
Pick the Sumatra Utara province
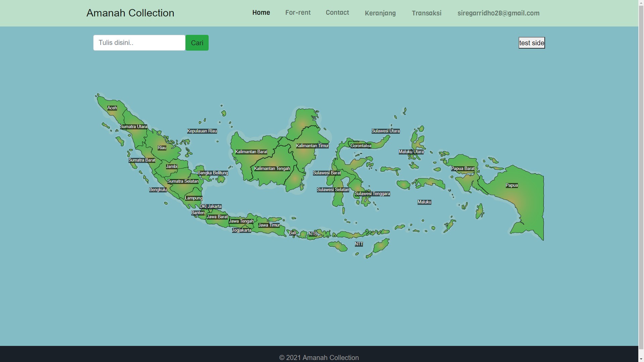(133, 127)
